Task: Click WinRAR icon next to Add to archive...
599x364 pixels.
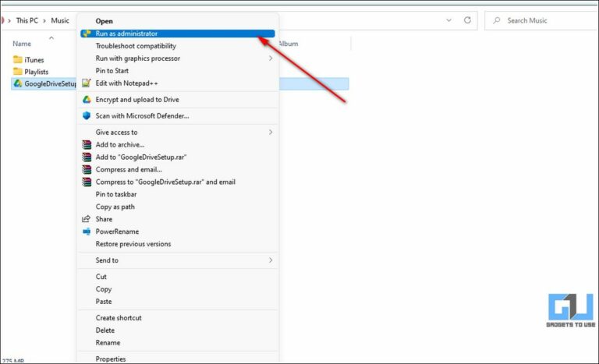Action: click(87, 145)
